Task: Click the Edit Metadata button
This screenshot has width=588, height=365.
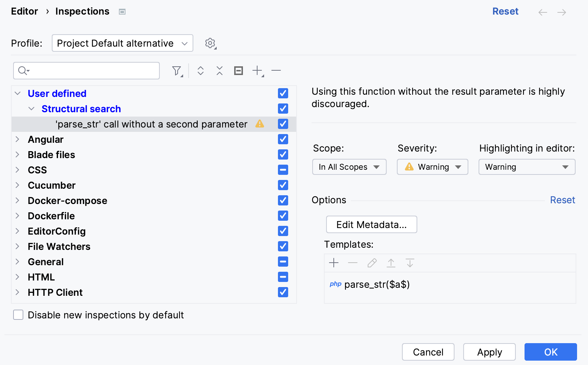Action: (371, 225)
